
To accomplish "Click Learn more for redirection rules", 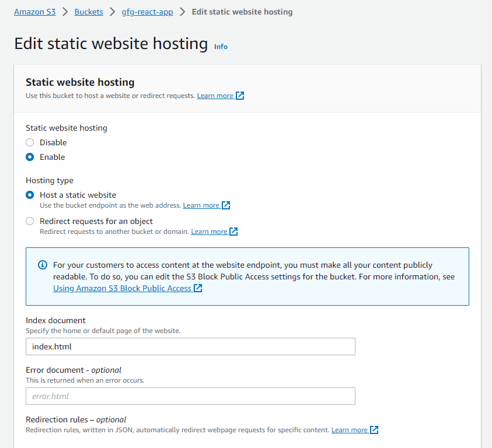I will point(349,430).
